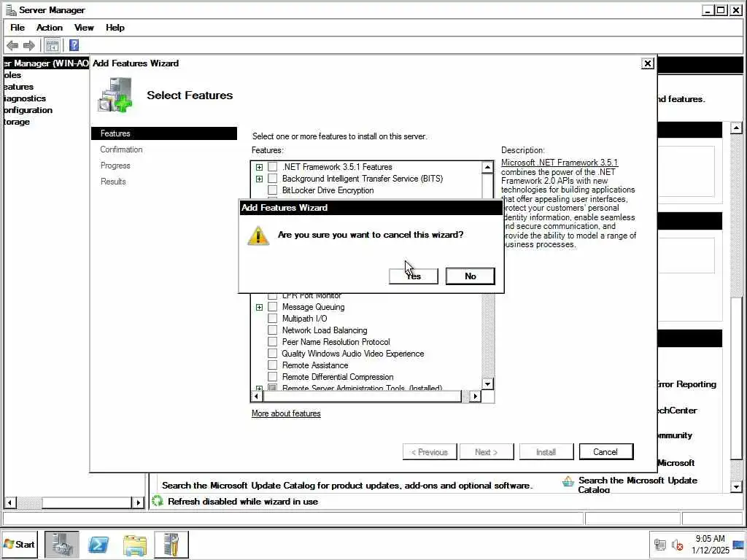Viewport: 747px width, 560px height.
Task: Select the Confirmation step in wizard sidebar
Action: pyautogui.click(x=122, y=149)
